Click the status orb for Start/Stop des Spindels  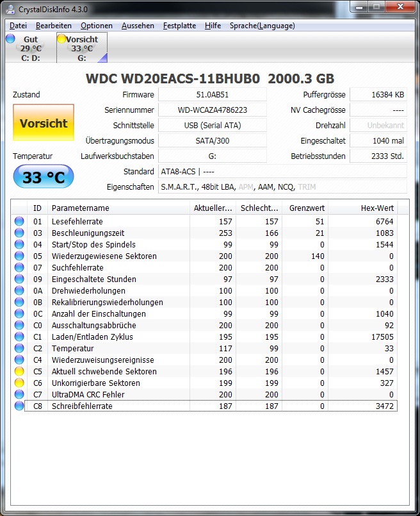click(x=19, y=244)
